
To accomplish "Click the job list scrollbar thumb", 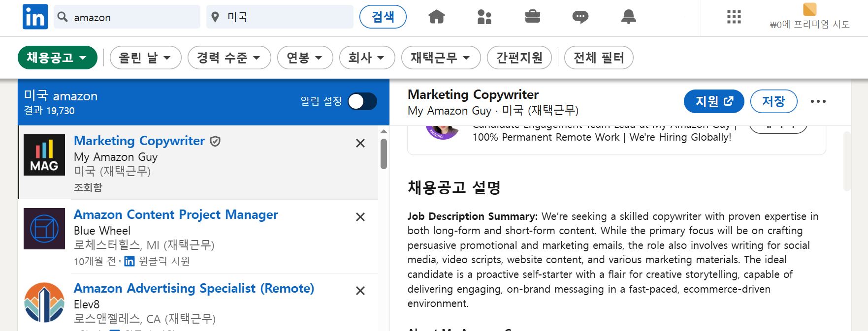I will tap(384, 154).
